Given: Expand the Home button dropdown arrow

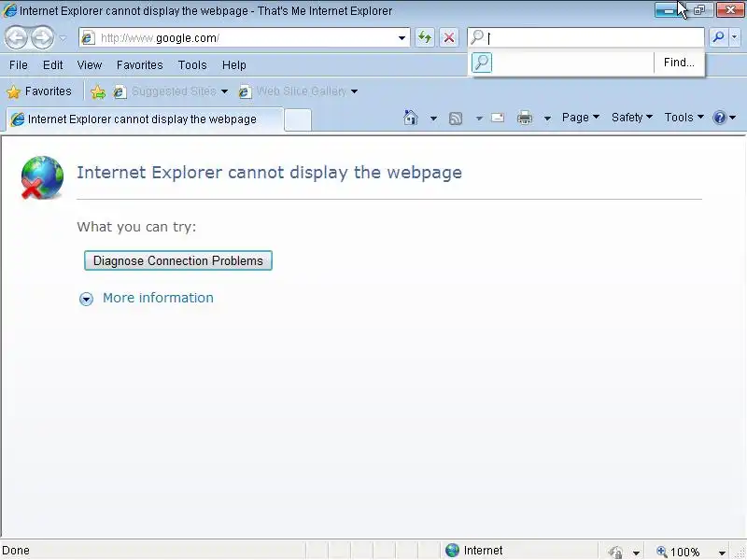Looking at the screenshot, I should (x=433, y=119).
